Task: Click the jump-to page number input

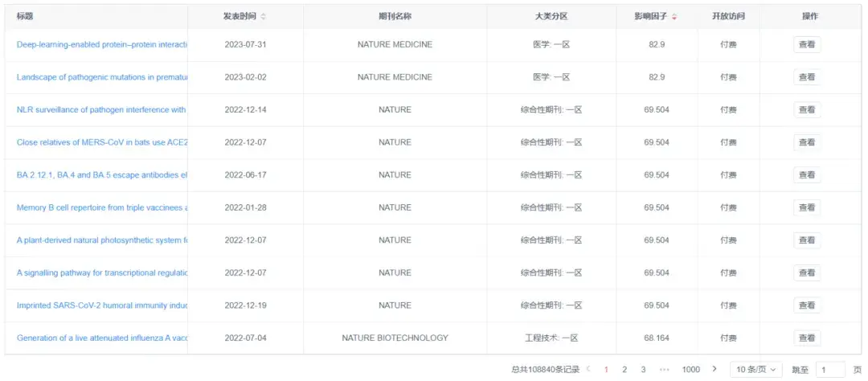Action: [830, 369]
